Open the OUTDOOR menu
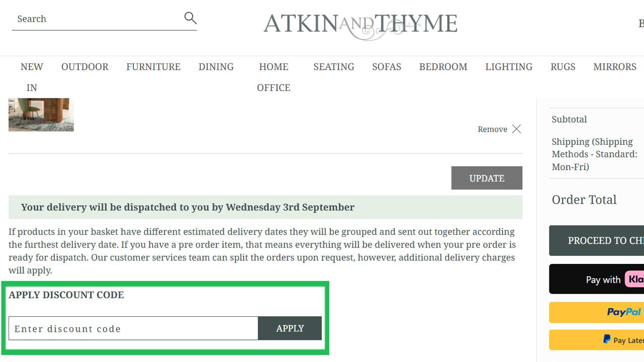The image size is (644, 362). point(85,67)
